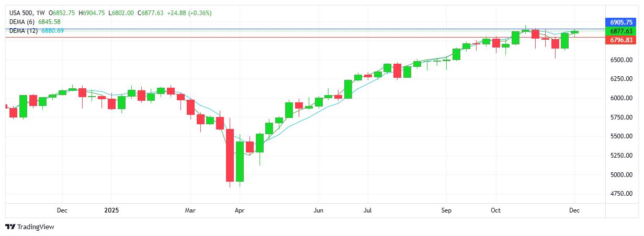Click the Sep label on time axis

[446, 210]
